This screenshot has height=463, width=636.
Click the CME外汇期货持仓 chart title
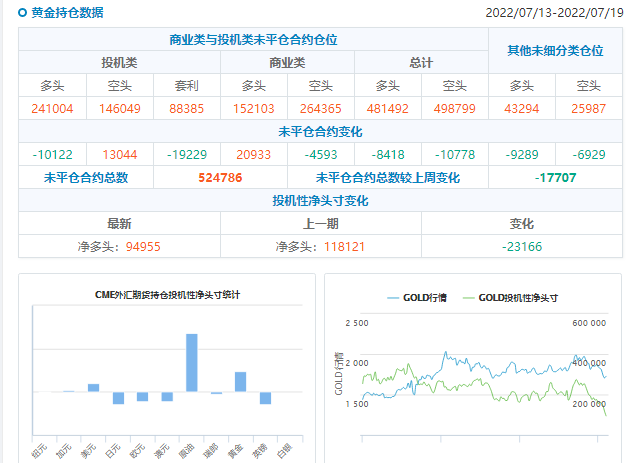point(167,295)
